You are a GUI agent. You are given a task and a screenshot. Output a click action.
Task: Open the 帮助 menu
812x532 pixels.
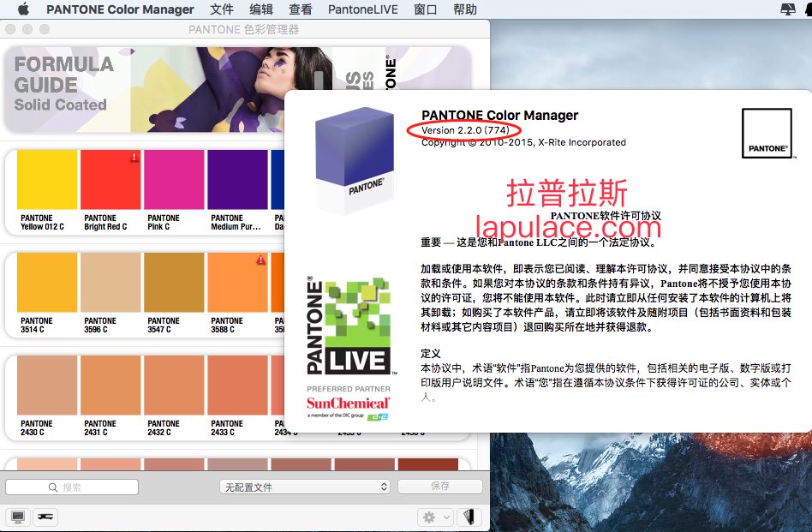tap(465, 9)
